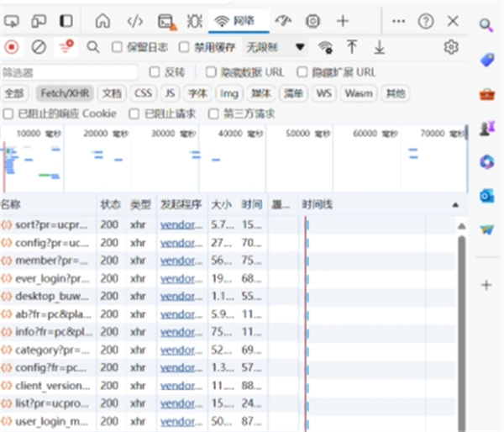Add a new tool tab with plus
This screenshot has width=504, height=432.
pos(343,21)
